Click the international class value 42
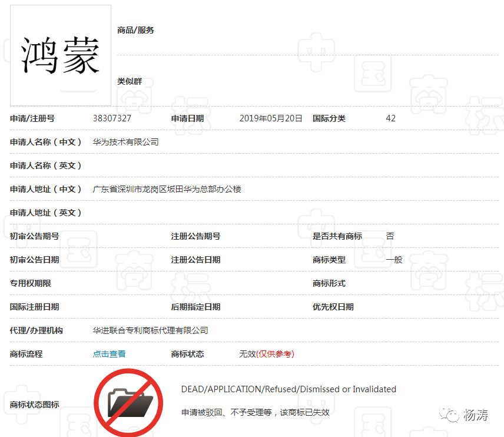 click(x=390, y=118)
